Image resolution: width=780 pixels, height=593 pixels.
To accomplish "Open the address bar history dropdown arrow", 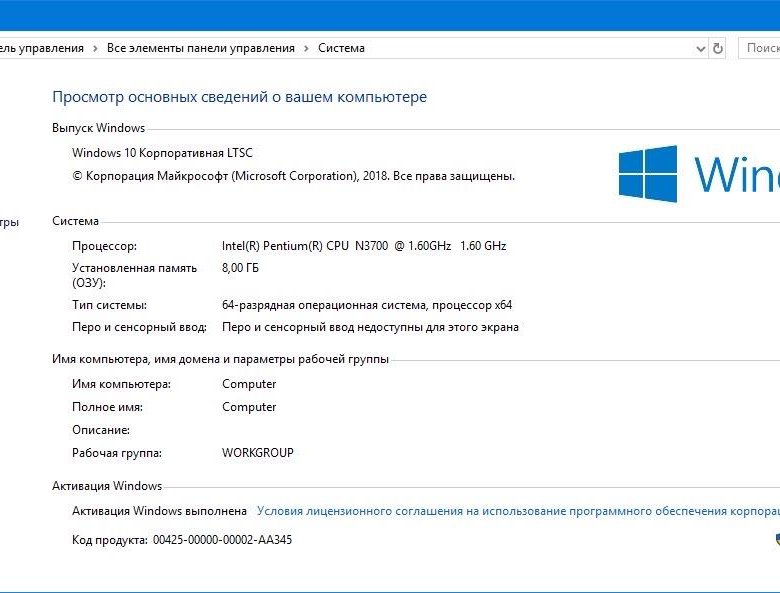I will [700, 48].
